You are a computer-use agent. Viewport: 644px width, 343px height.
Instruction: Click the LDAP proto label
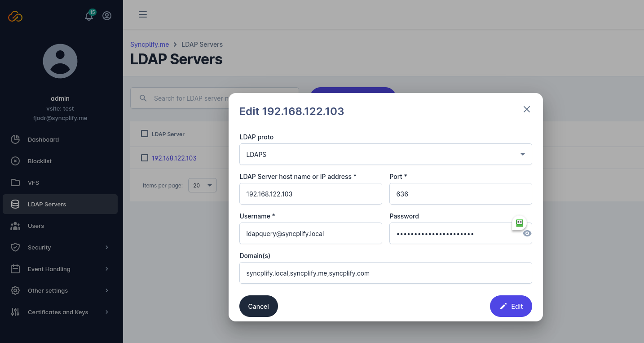coord(256,137)
